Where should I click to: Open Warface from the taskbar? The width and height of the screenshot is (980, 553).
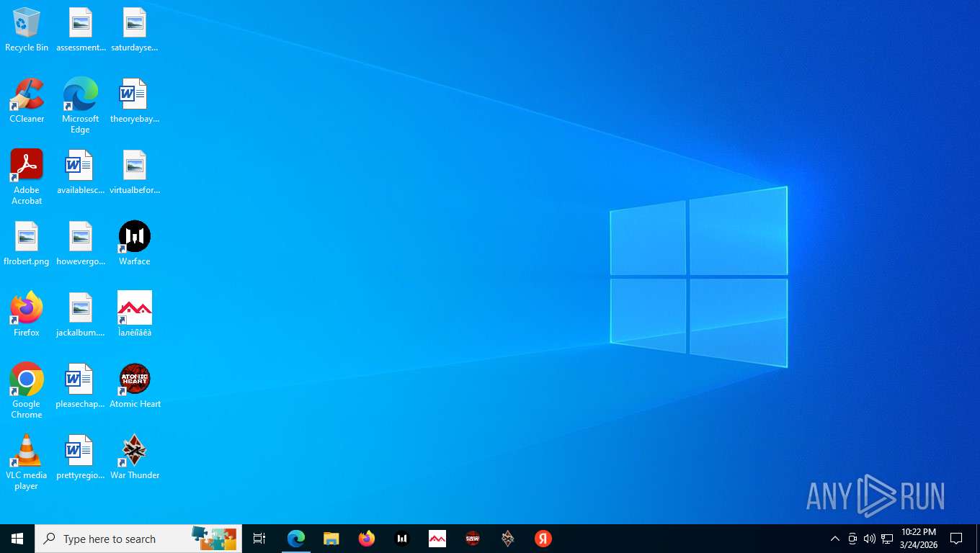click(x=402, y=539)
